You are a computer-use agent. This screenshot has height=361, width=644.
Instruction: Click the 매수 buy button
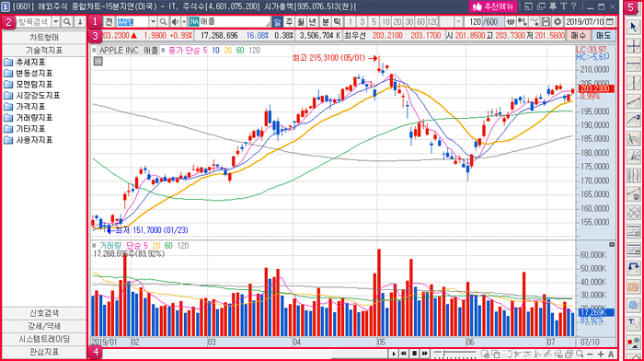(579, 36)
